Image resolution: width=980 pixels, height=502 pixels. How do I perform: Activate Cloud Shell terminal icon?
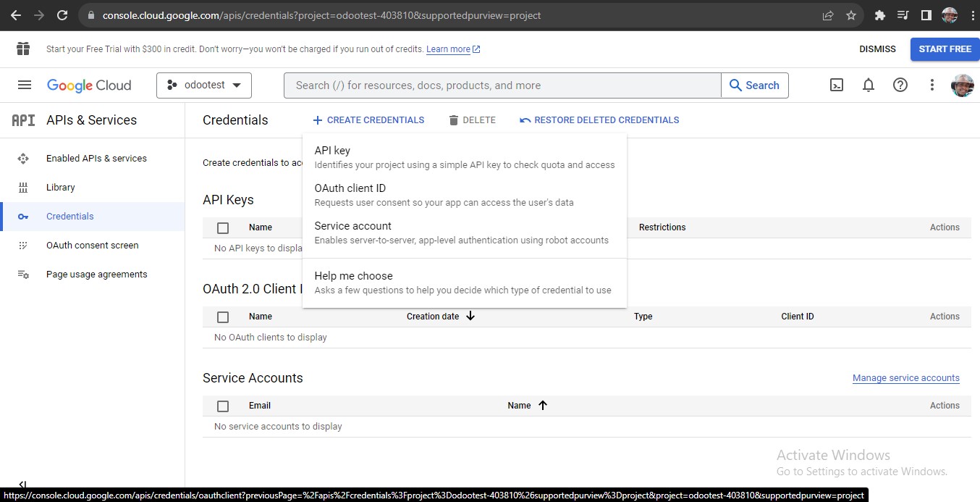point(837,85)
